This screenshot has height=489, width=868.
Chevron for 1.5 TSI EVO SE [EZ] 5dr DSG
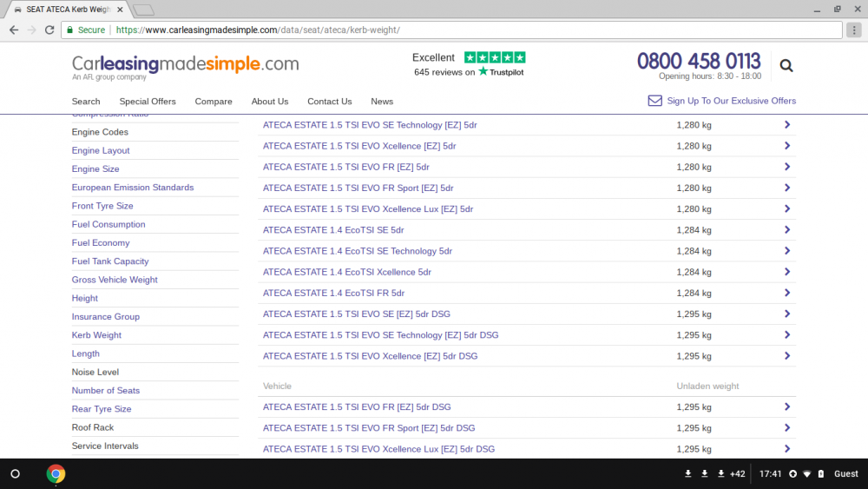click(x=786, y=314)
